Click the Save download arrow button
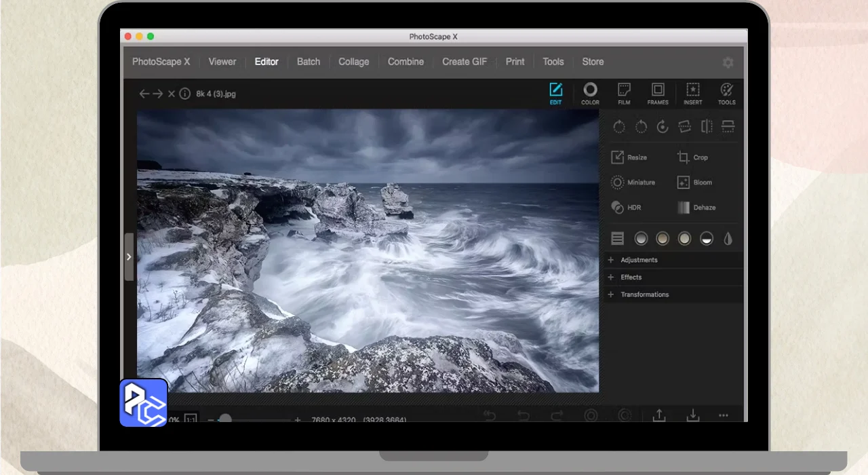 tap(692, 415)
